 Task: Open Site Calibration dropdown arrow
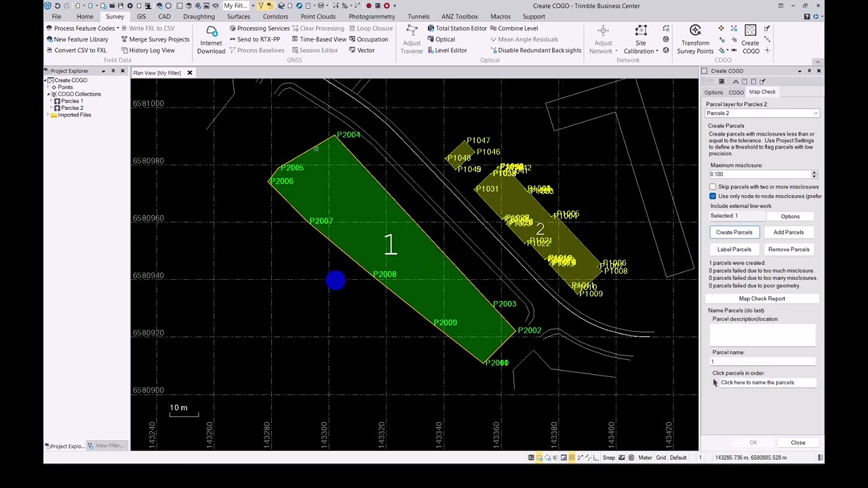[657, 51]
